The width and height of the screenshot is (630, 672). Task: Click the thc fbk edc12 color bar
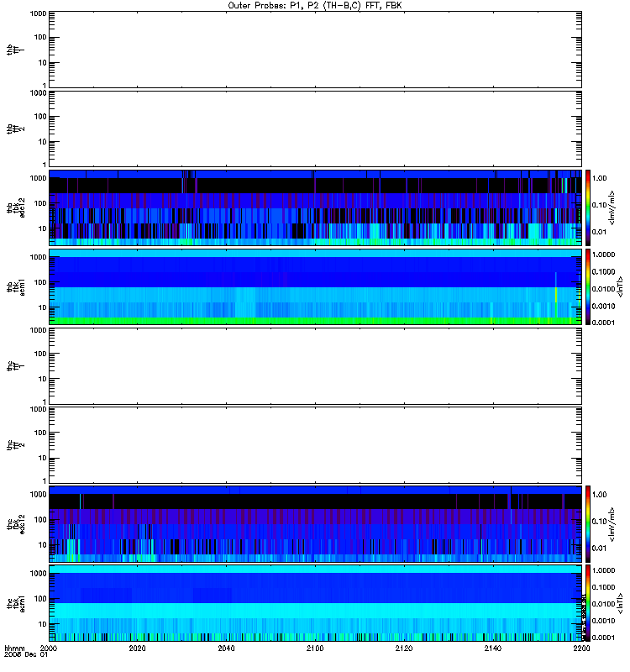tap(588, 523)
